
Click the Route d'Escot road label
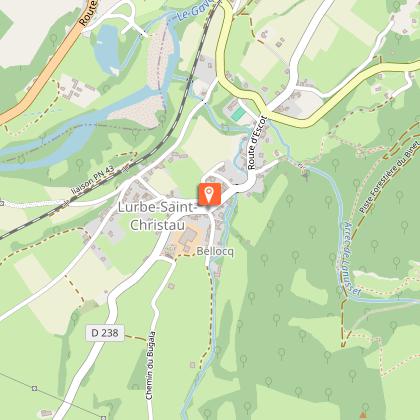257,142
